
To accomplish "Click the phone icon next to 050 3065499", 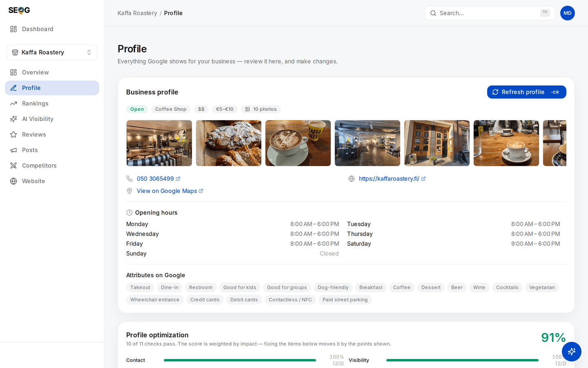I will click(x=129, y=179).
